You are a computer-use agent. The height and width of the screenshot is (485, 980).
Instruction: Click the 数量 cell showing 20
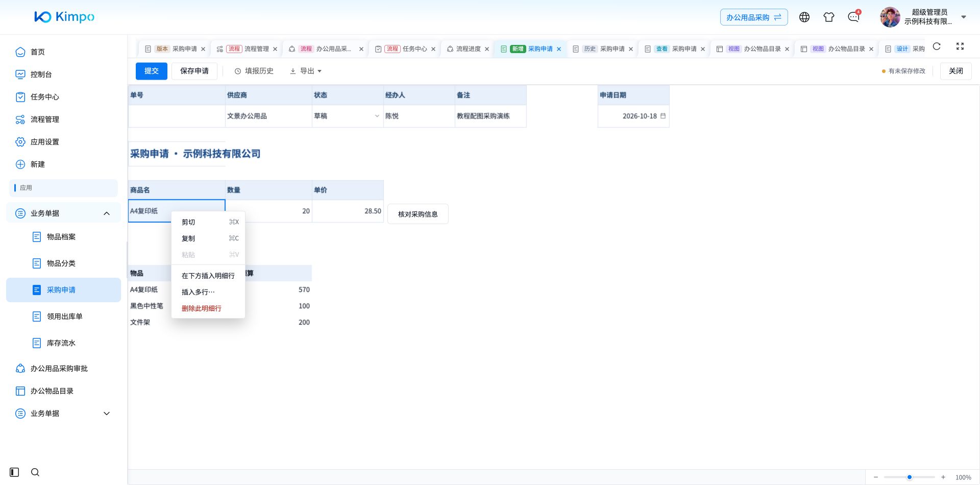268,211
